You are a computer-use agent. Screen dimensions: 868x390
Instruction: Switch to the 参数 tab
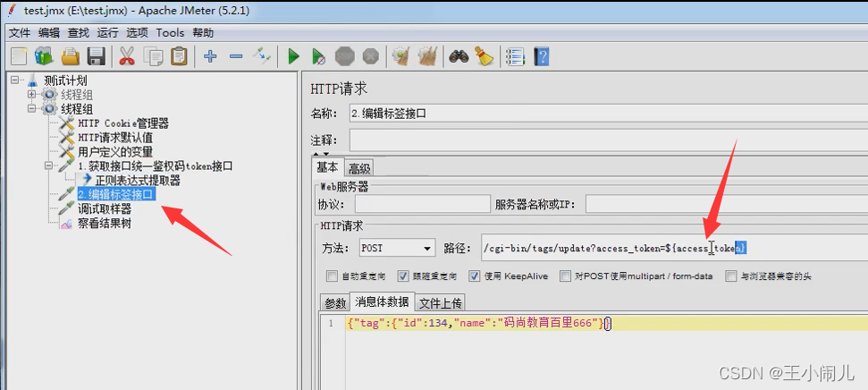[x=335, y=302]
